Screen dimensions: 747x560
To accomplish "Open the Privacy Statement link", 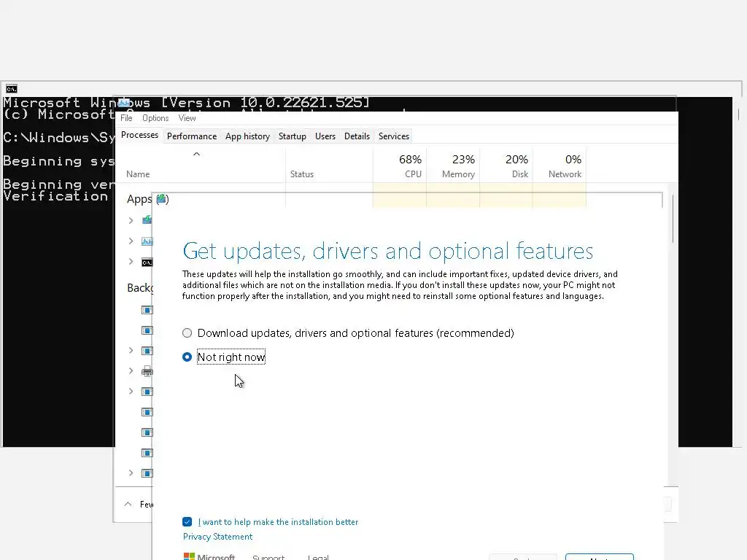I will click(x=217, y=537).
